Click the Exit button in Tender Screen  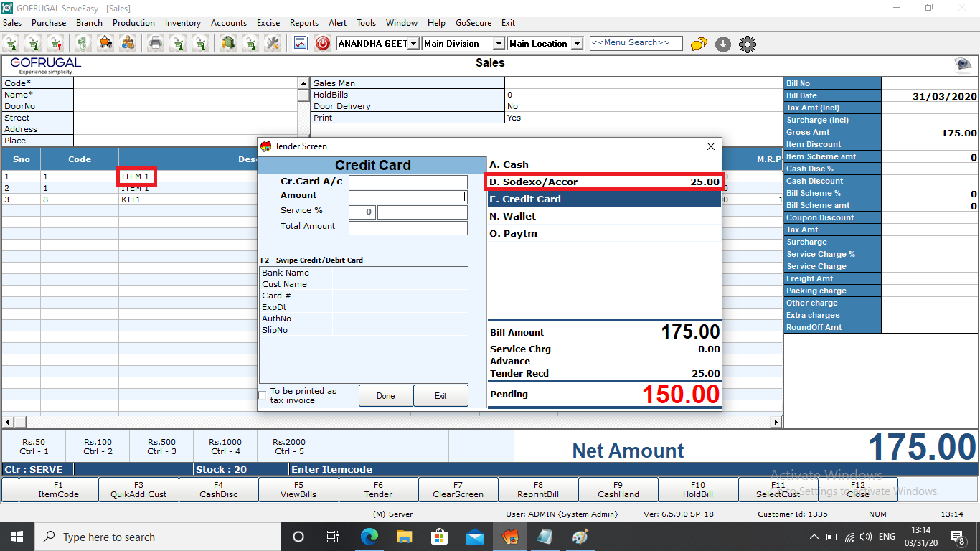[440, 396]
